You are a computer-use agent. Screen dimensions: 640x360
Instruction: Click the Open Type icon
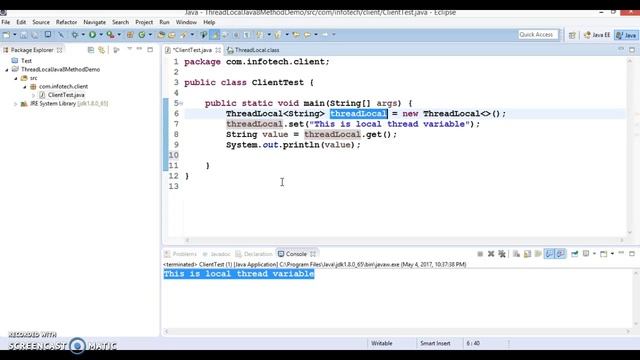[x=161, y=35]
